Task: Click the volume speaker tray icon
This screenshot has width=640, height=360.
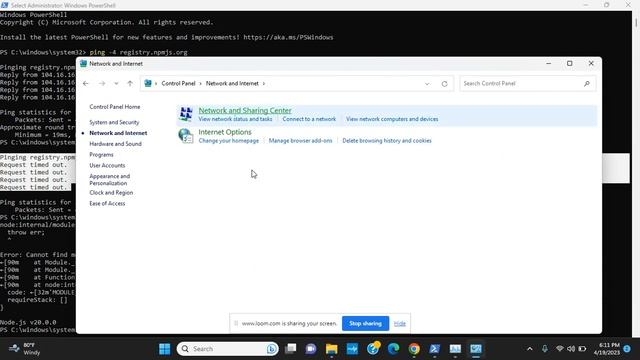Action: pyautogui.click(x=571, y=349)
